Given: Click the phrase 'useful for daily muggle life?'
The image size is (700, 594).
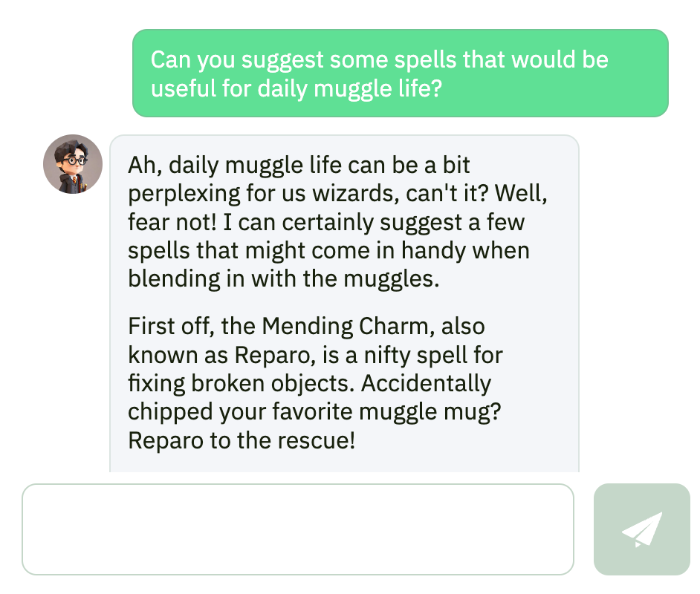Looking at the screenshot, I should [296, 88].
